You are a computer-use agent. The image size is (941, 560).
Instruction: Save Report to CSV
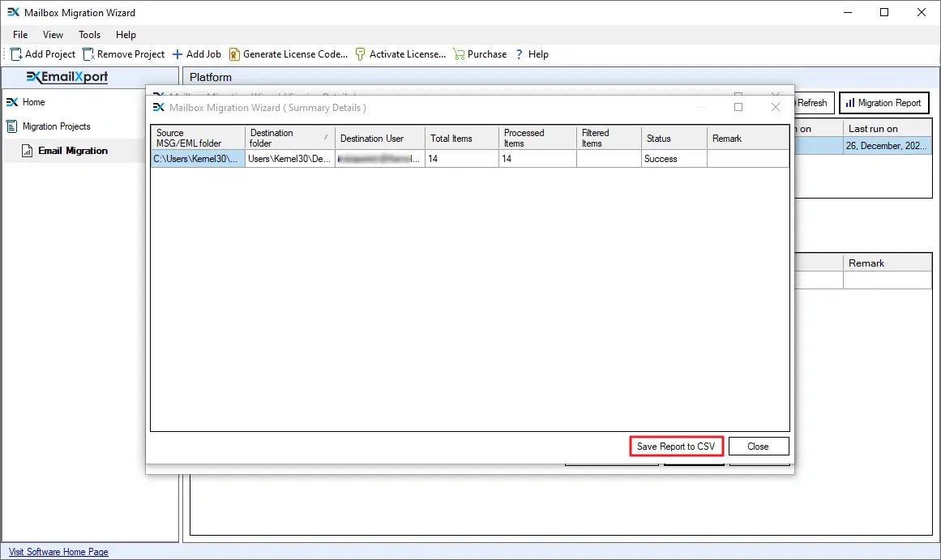(675, 447)
